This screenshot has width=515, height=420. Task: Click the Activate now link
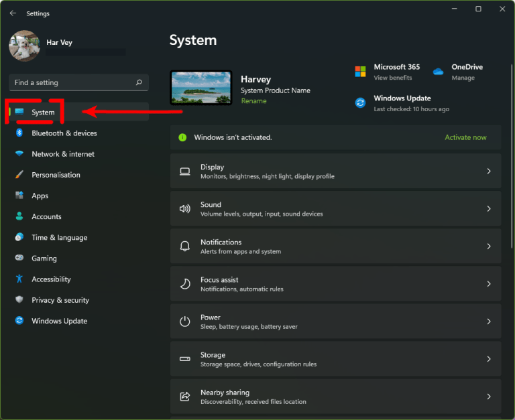click(x=465, y=137)
